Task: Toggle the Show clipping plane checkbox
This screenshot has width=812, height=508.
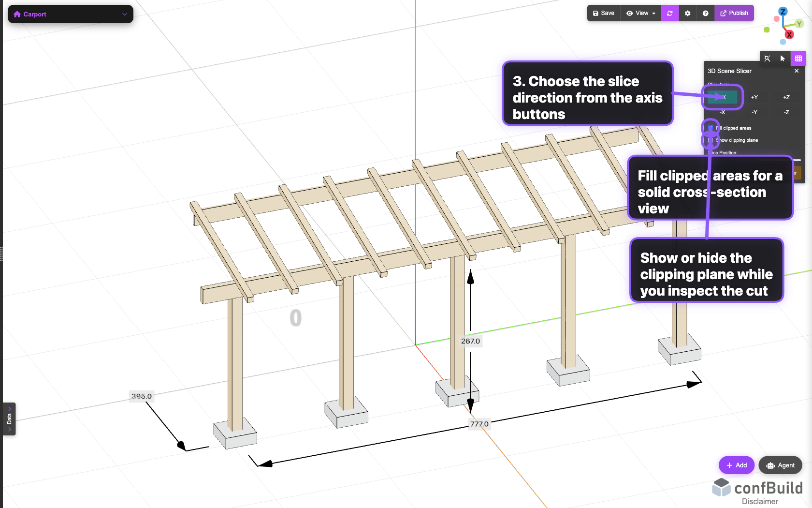Action: click(710, 140)
